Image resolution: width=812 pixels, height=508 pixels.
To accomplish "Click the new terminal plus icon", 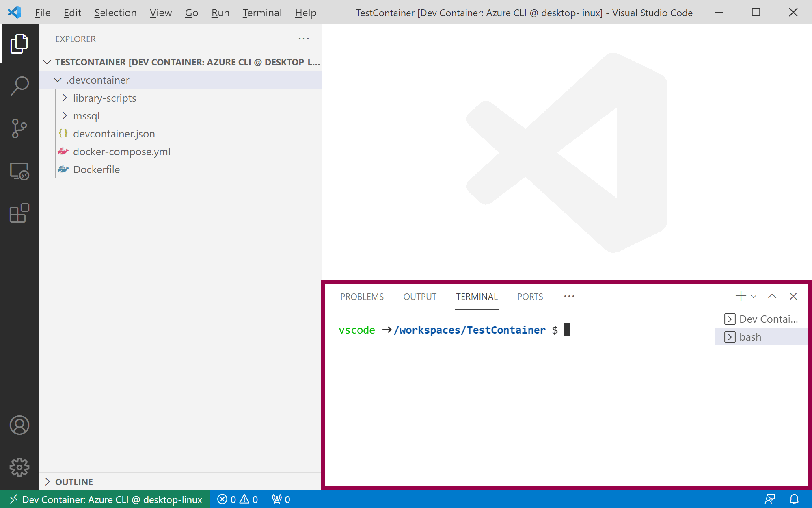I will (741, 296).
